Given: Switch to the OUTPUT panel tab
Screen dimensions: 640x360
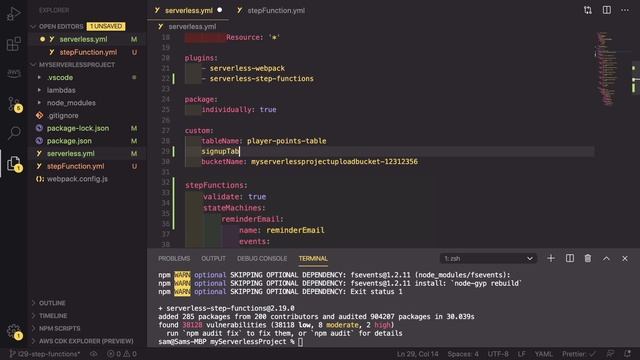Looking at the screenshot, I should pos(213,258).
